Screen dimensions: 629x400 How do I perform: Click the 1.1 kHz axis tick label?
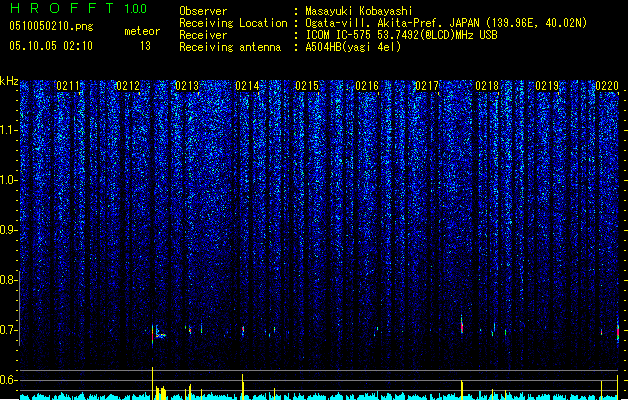click(x=8, y=130)
